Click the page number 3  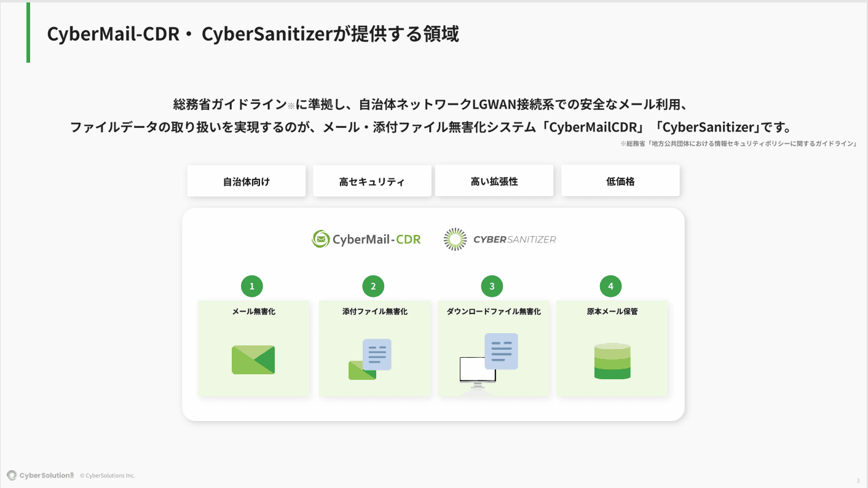pos(858,481)
